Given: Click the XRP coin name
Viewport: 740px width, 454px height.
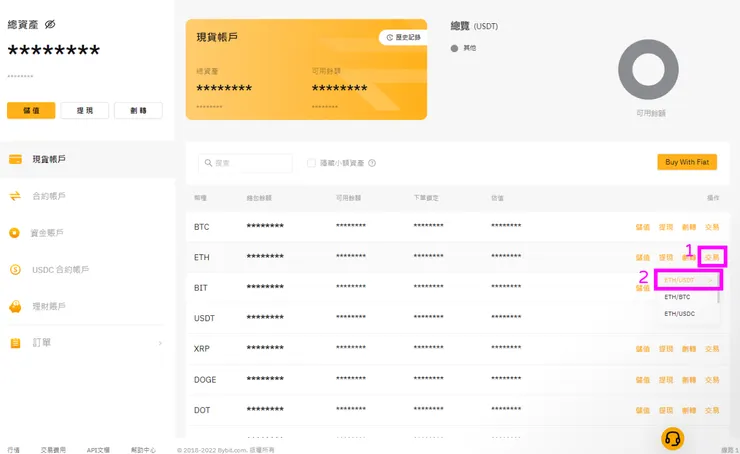Looking at the screenshot, I should (202, 349).
